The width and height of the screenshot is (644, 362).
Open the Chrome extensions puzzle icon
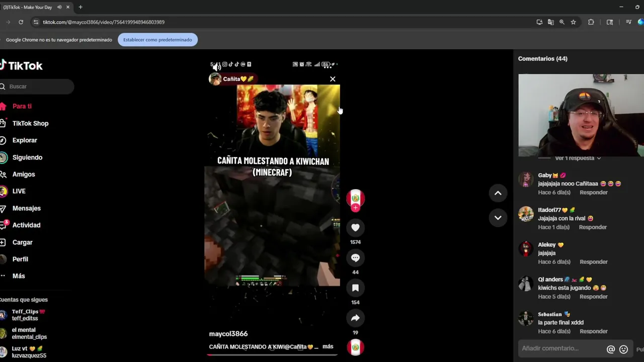click(591, 22)
